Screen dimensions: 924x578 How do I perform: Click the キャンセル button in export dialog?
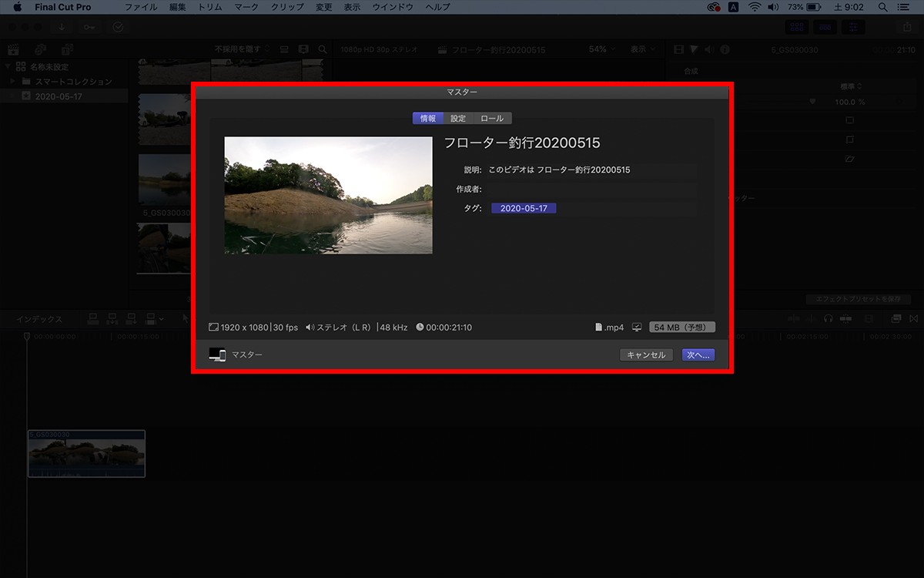pyautogui.click(x=646, y=355)
